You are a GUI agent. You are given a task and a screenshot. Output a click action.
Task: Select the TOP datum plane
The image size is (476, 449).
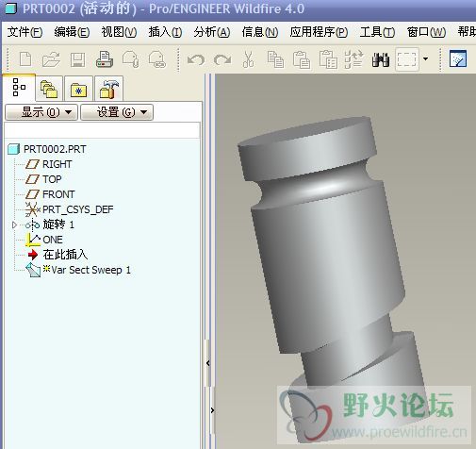pyautogui.click(x=52, y=179)
